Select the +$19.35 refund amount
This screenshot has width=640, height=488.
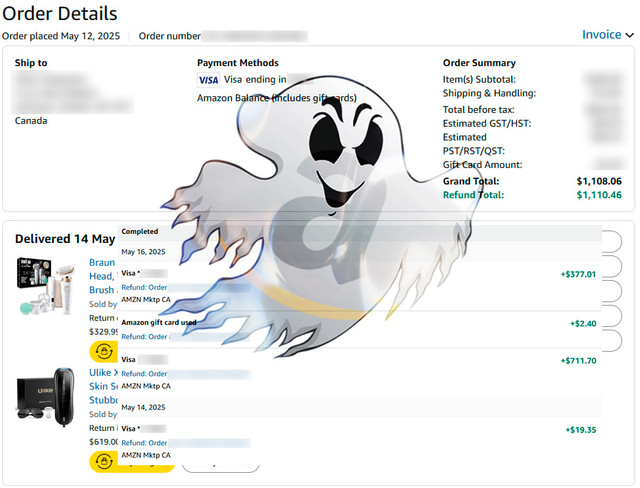tap(581, 430)
